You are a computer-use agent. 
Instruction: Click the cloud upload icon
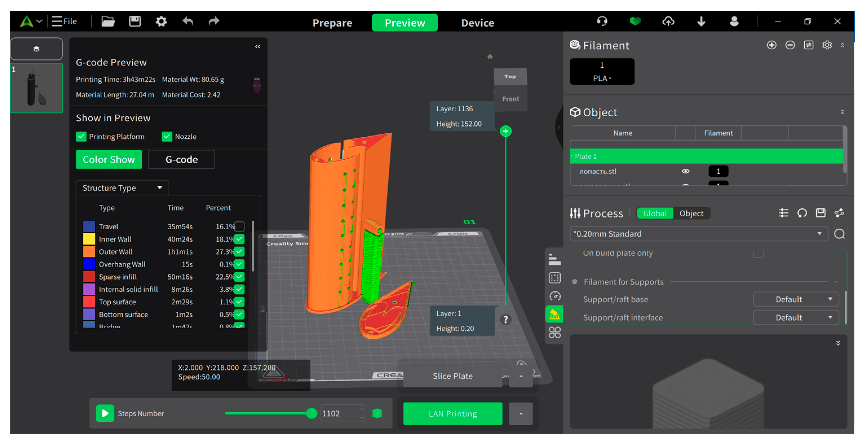click(668, 22)
